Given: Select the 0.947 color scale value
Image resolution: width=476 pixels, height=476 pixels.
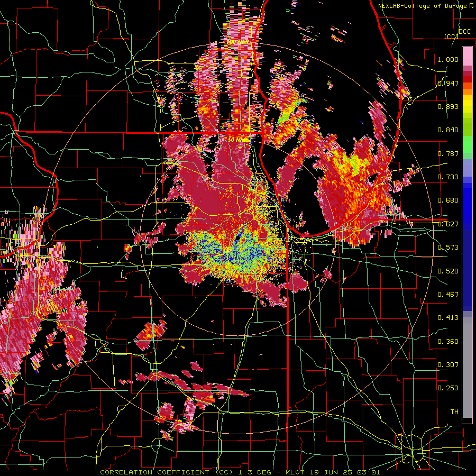Looking at the screenshot, I should (448, 83).
